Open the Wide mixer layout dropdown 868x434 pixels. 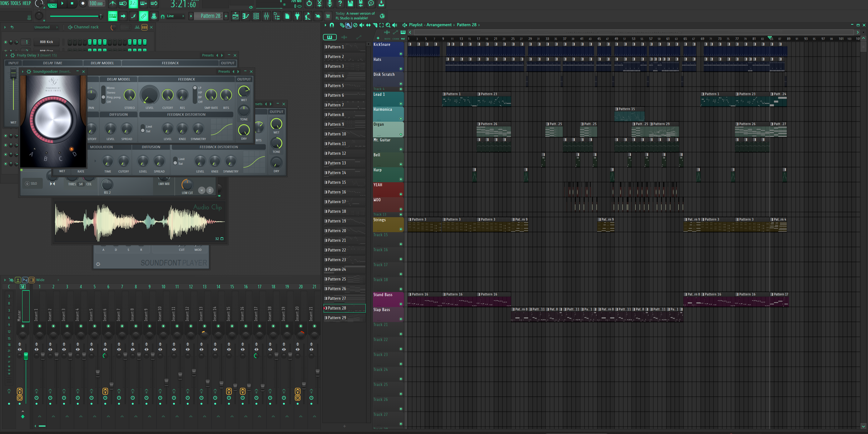tap(47, 280)
